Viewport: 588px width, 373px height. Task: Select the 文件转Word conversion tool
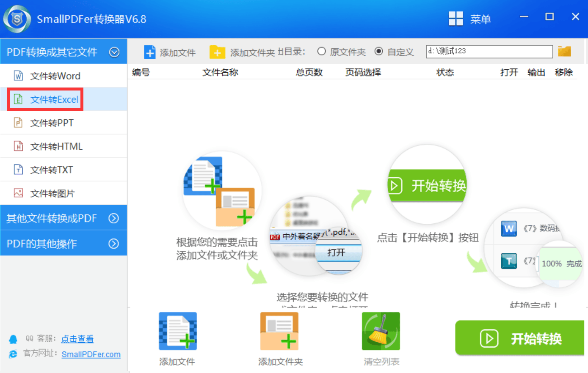[55, 75]
